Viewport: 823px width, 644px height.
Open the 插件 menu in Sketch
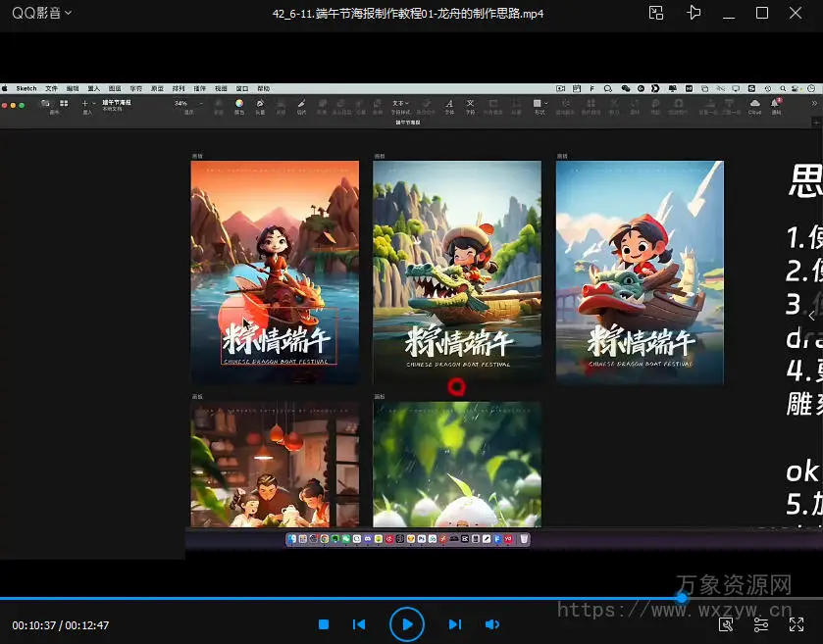(200, 88)
